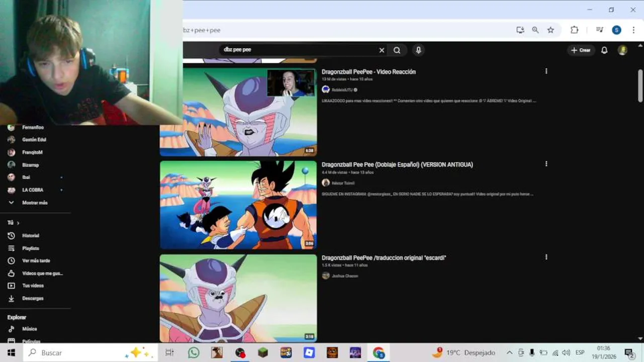This screenshot has width=644, height=362.
Task: Play the traduccion original escardi thumbnail
Action: click(238, 298)
